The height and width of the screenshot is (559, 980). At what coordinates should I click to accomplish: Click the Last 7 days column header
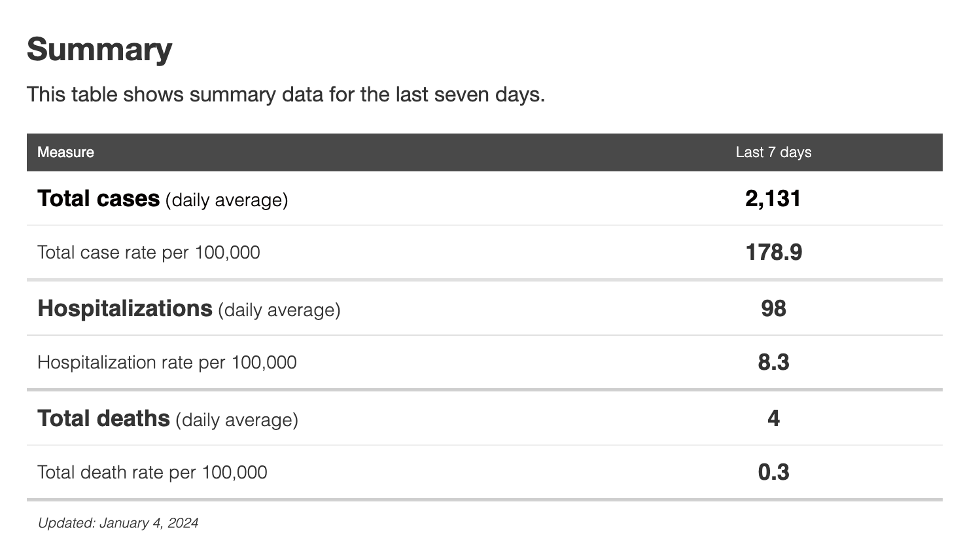point(773,153)
